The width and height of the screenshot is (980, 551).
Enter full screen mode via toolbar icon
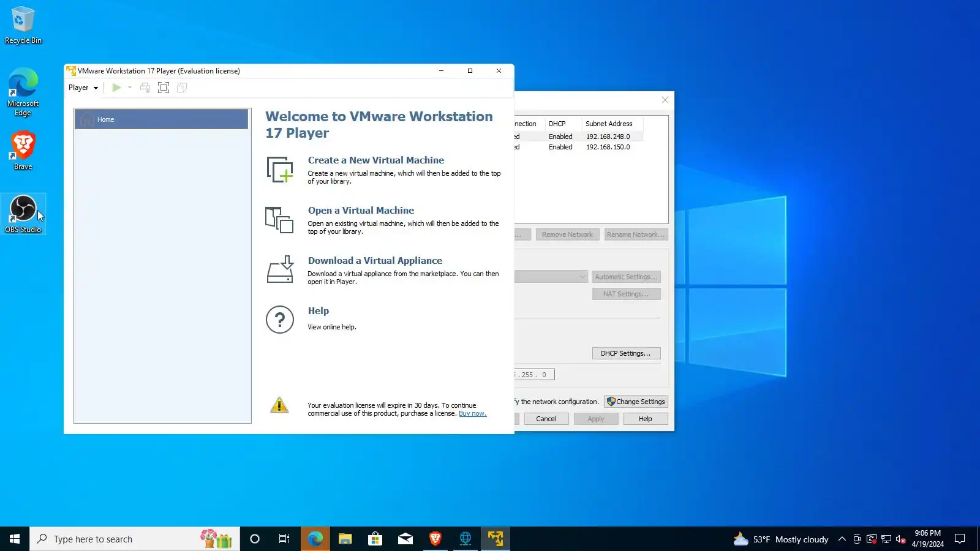[164, 88]
